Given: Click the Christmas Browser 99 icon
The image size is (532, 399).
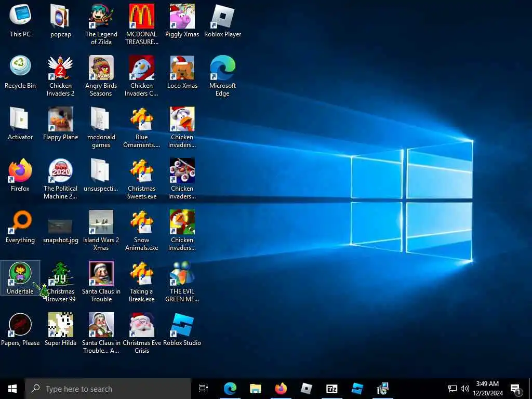Looking at the screenshot, I should pos(60,282).
